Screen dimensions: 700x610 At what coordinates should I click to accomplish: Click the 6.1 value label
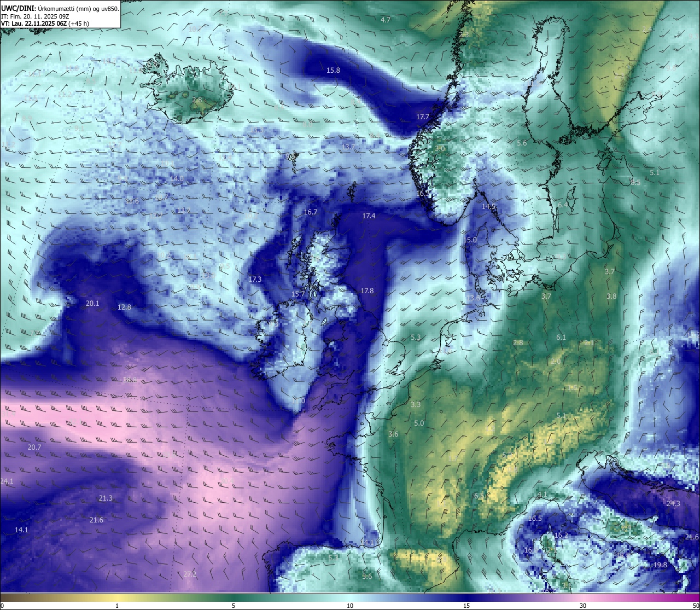pos(561,337)
